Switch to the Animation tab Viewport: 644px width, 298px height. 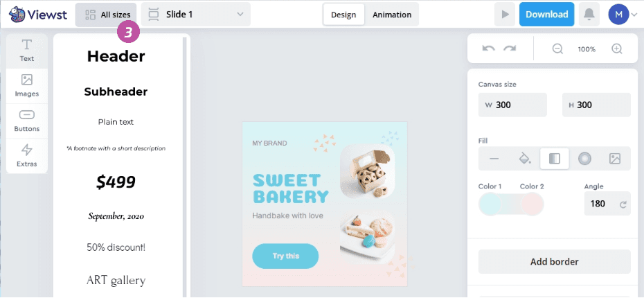392,15
